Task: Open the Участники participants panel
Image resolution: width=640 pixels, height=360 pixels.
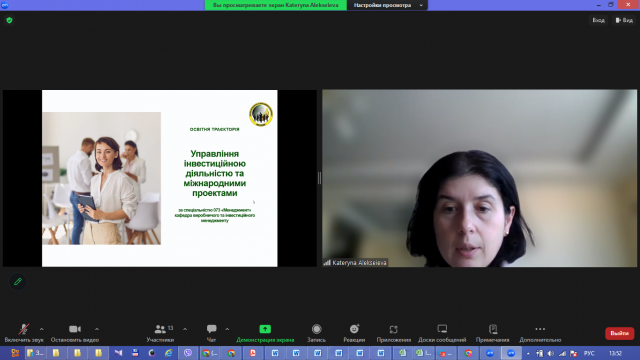Action: [160, 333]
